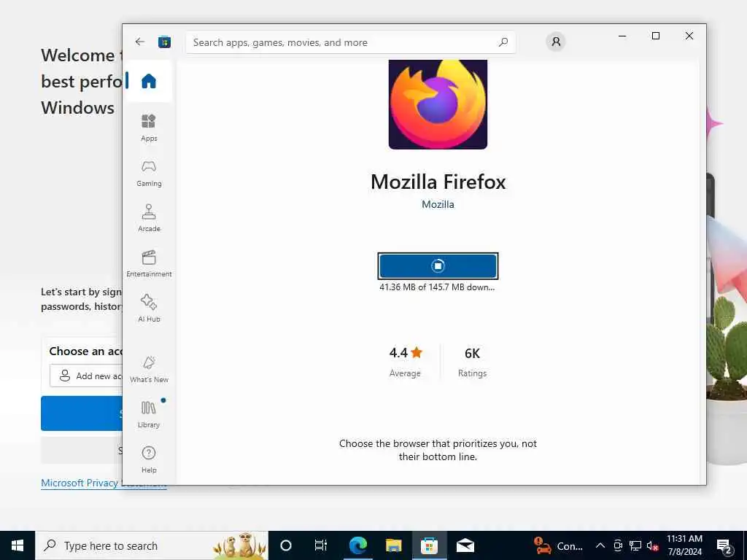Show hidden system tray icons
747x560 pixels.
[x=600, y=545]
